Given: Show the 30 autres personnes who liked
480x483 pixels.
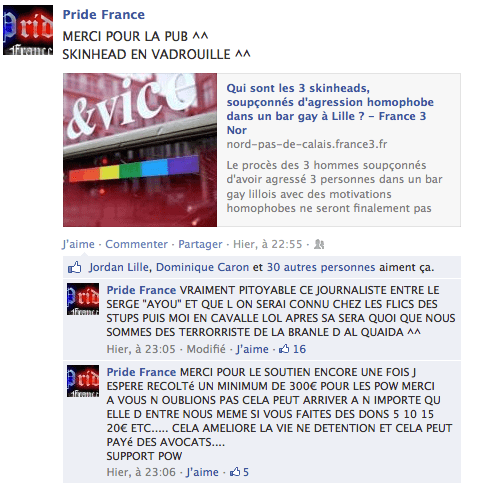Looking at the screenshot, I should [321, 267].
